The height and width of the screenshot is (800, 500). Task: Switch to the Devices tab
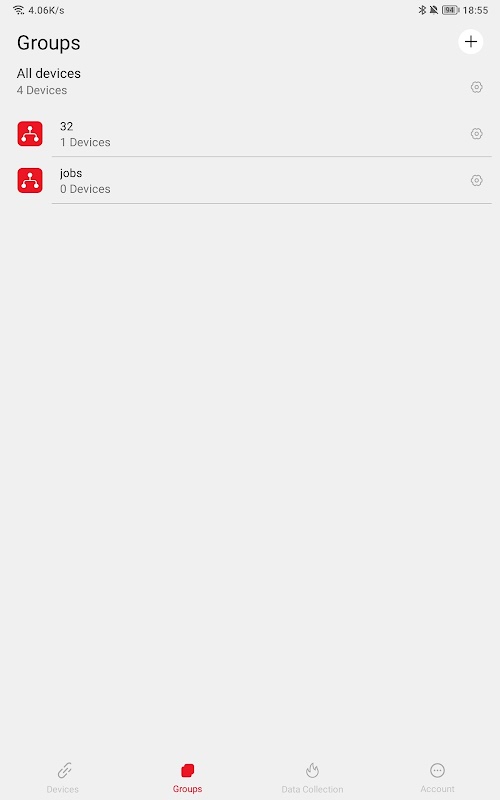coord(63,778)
